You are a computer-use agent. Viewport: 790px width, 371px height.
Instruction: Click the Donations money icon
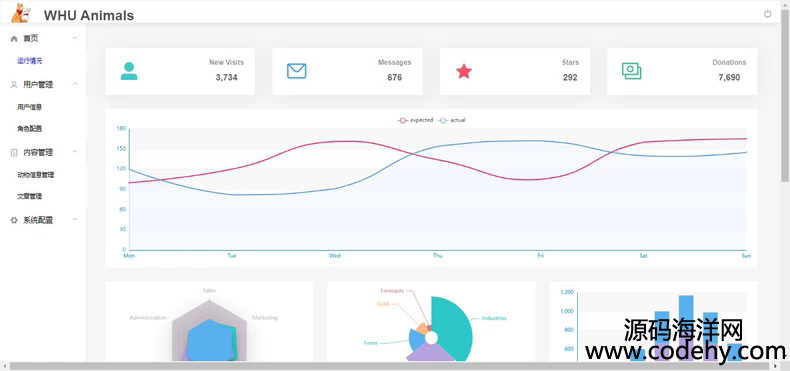point(631,71)
